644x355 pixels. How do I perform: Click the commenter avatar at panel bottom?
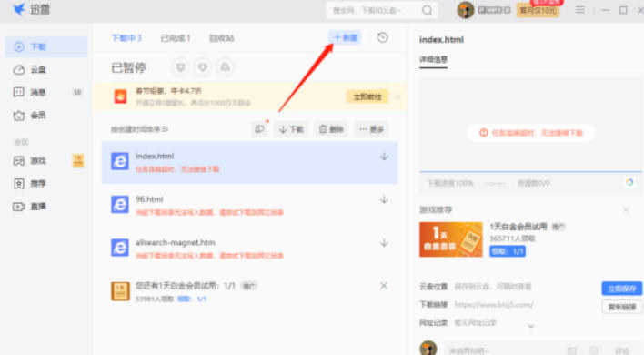tap(428, 348)
